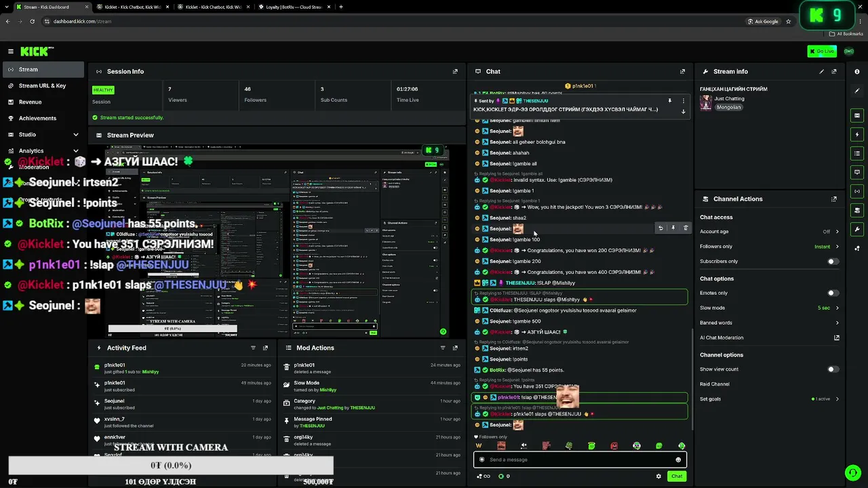Screen dimensions: 868x488
Task: Click the HEALTHY session status badge
Action: click(103, 90)
